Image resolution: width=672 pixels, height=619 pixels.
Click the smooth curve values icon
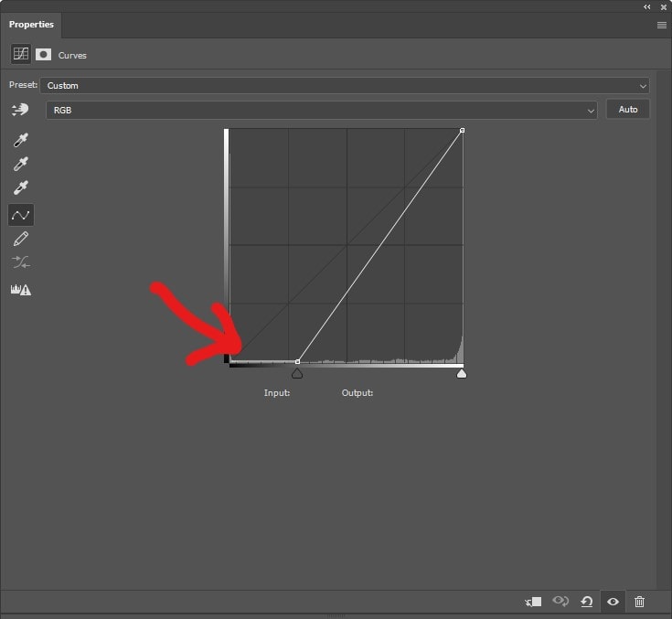coord(20,261)
